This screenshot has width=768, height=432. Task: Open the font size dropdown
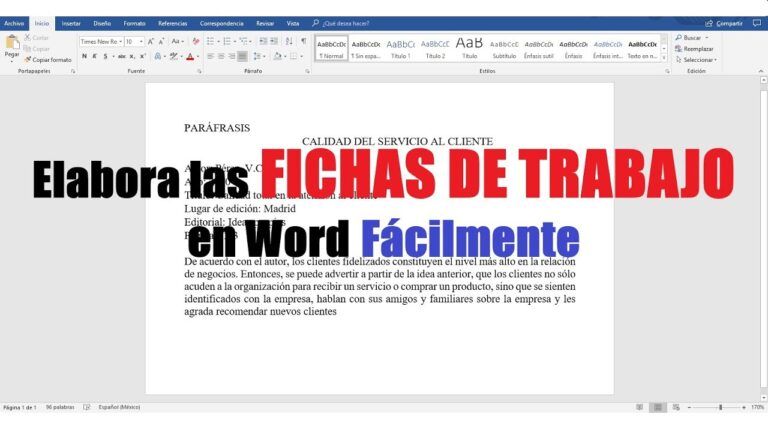tap(141, 41)
